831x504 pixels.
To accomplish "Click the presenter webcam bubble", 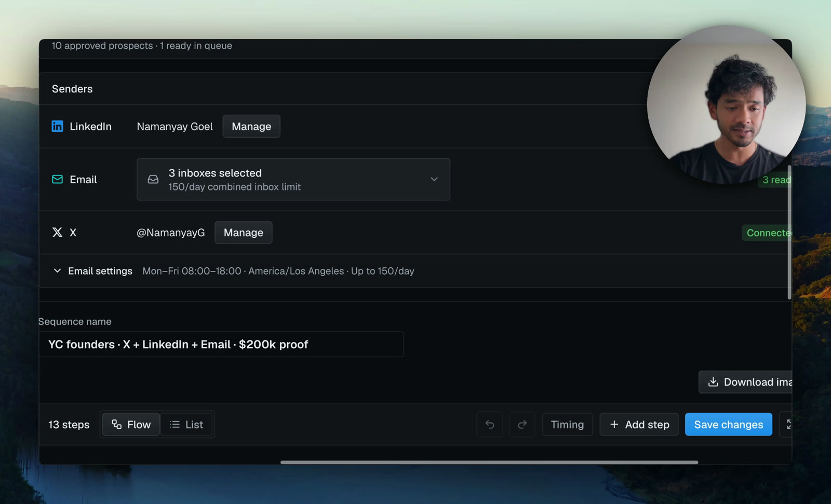I will click(726, 104).
